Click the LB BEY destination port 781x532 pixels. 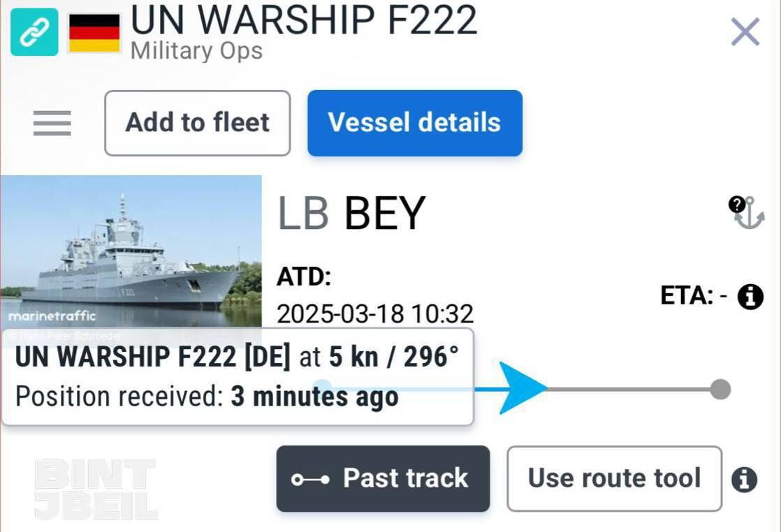351,213
